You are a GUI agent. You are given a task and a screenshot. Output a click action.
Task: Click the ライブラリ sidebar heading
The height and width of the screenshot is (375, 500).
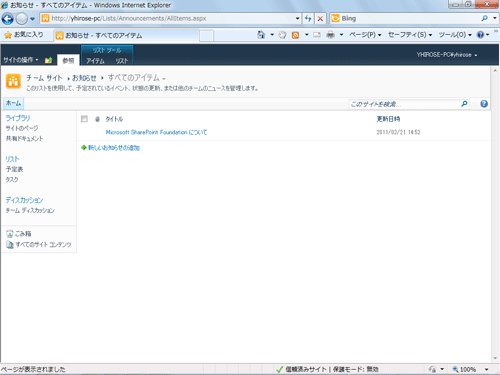pos(18,118)
